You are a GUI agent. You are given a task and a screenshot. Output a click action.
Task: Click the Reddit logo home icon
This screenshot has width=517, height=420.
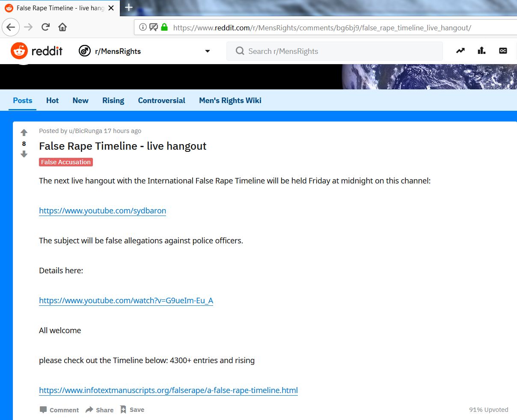tap(19, 51)
